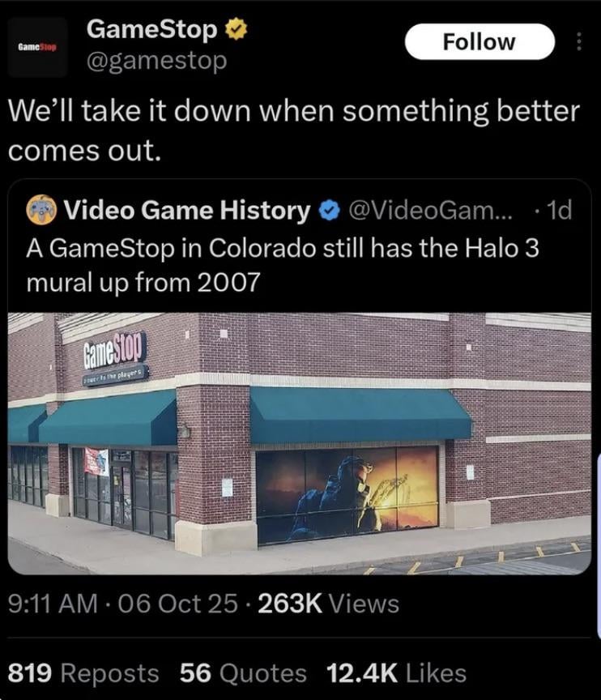601x700 pixels.
Task: Follow the GameStop account
Action: (480, 42)
